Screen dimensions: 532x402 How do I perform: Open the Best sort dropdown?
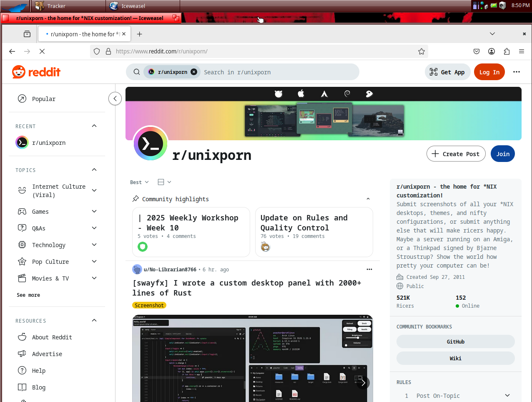click(139, 182)
